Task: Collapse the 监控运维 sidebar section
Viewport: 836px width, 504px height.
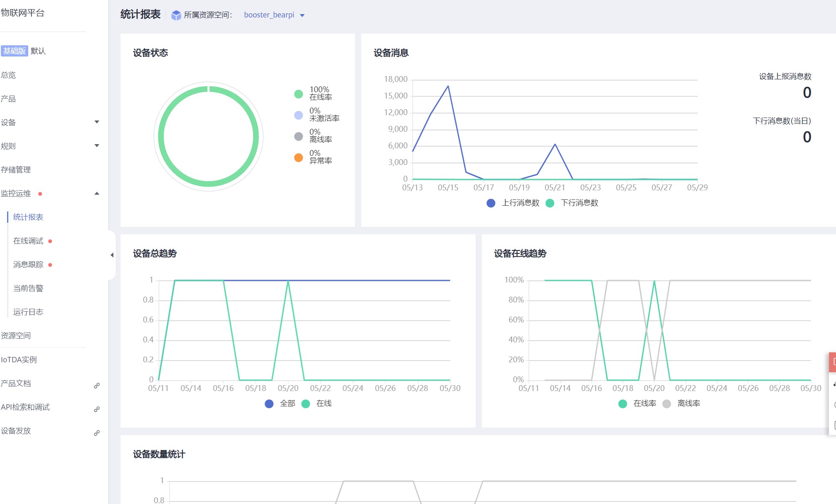Action: click(x=97, y=194)
